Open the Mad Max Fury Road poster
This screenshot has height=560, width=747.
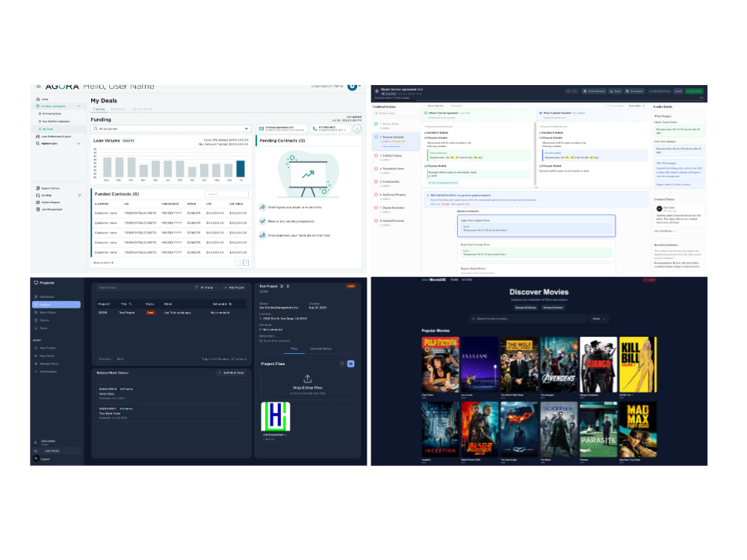(637, 429)
